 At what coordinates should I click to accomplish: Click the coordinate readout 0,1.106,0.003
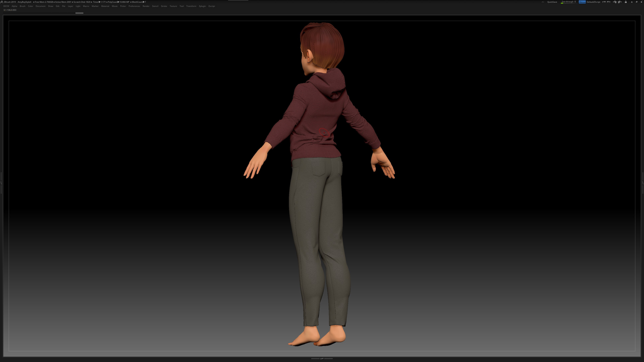click(x=10, y=10)
